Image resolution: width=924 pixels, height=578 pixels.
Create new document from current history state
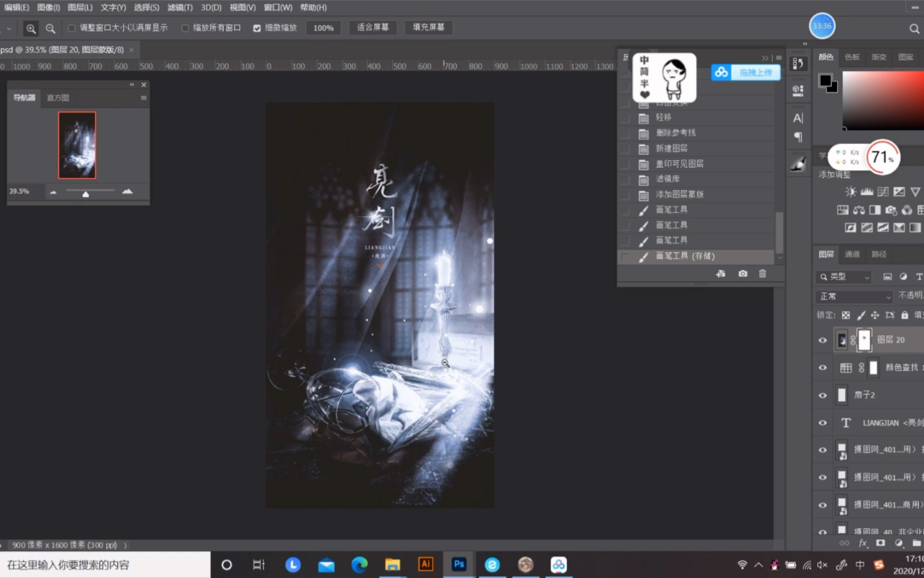[x=721, y=273]
